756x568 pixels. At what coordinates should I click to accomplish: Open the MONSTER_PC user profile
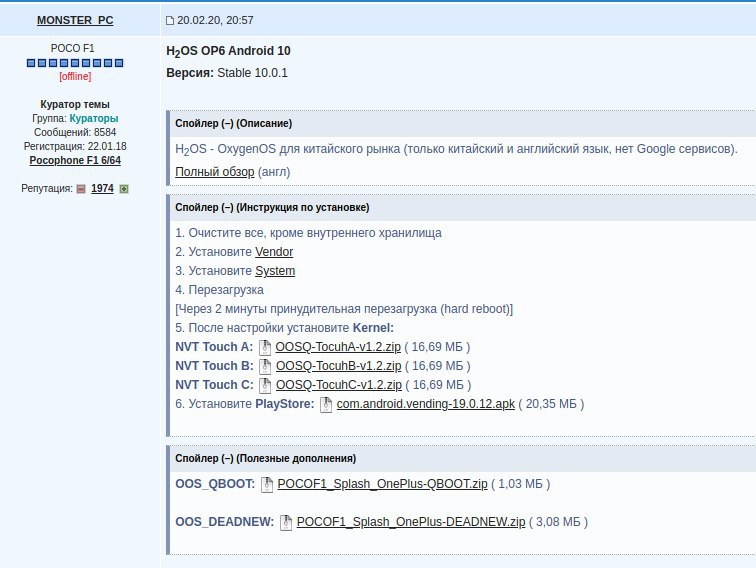click(x=75, y=20)
